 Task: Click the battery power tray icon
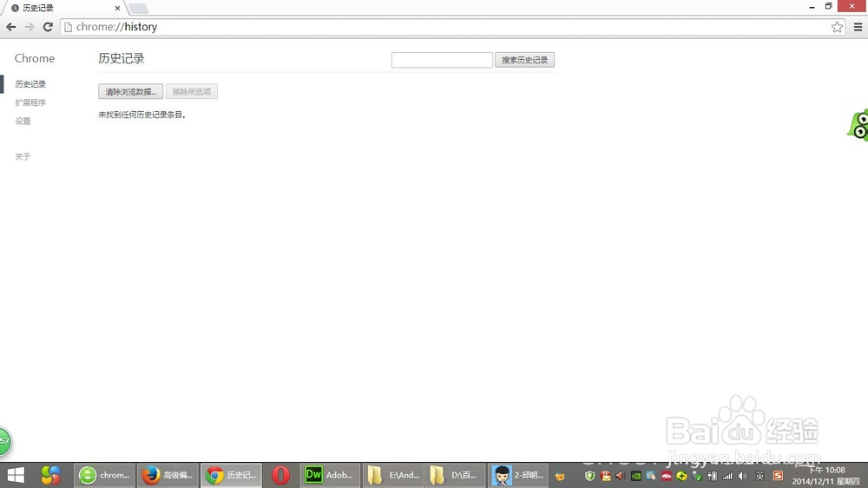(712, 476)
